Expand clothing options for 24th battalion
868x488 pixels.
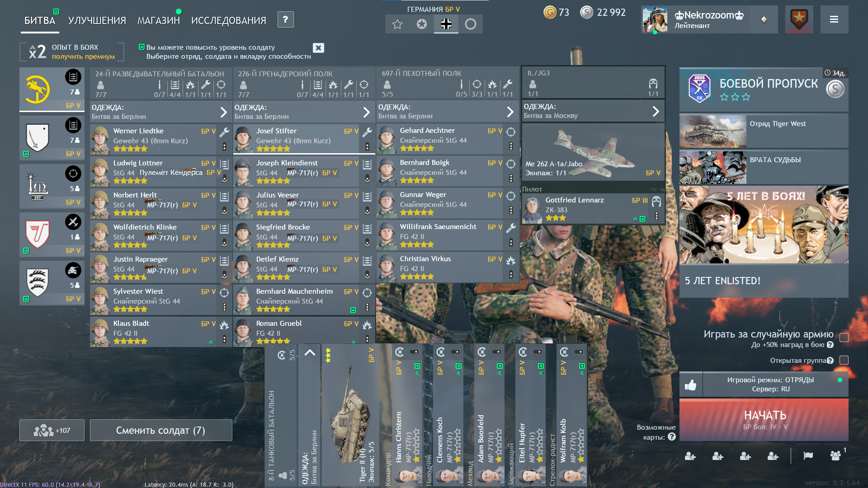pyautogui.click(x=223, y=112)
